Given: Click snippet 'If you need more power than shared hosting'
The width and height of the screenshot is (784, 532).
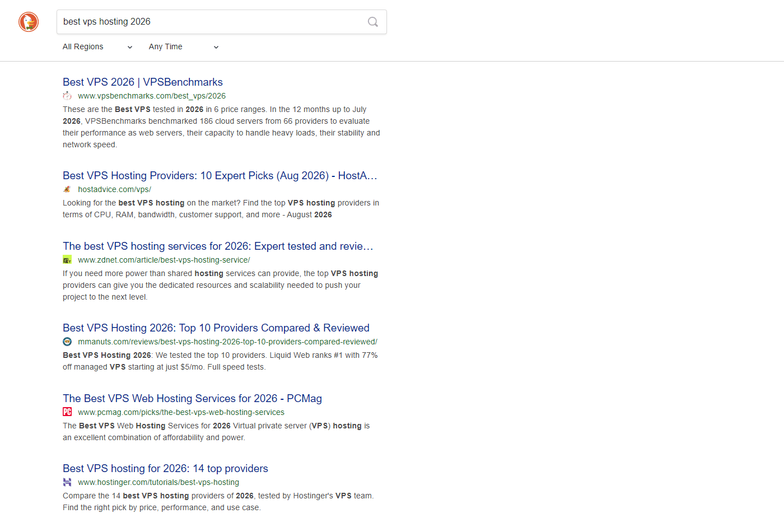Looking at the screenshot, I should coord(220,285).
